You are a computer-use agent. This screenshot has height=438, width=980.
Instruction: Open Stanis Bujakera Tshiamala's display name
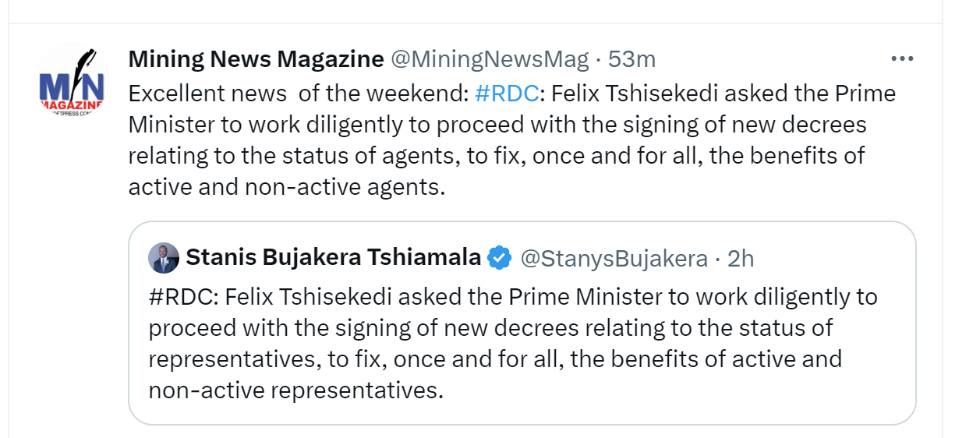coord(333,258)
